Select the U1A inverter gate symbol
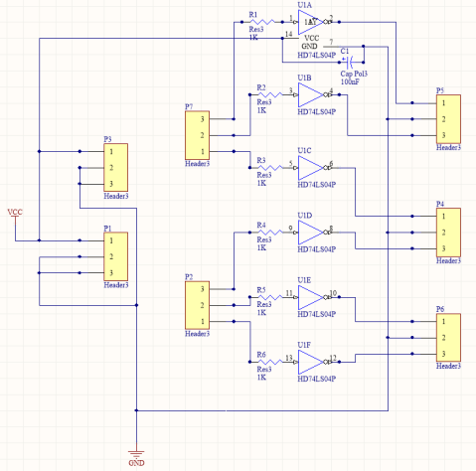 coord(311,22)
